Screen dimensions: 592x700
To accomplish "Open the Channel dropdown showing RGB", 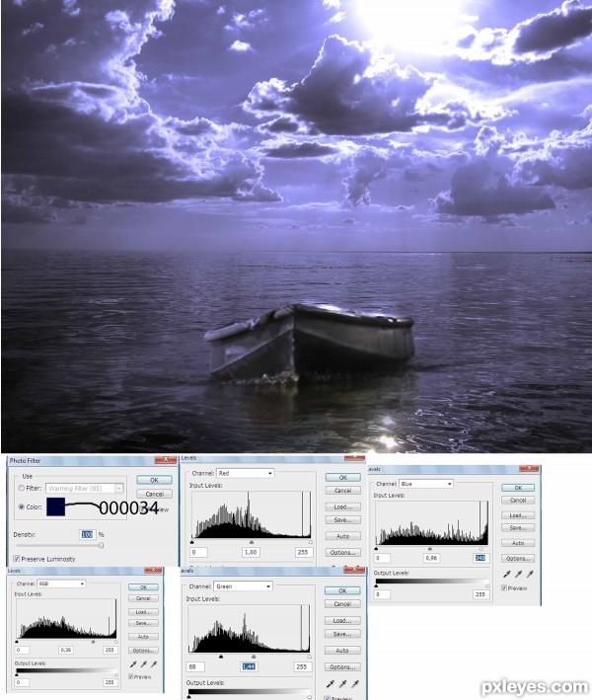I will click(60, 583).
